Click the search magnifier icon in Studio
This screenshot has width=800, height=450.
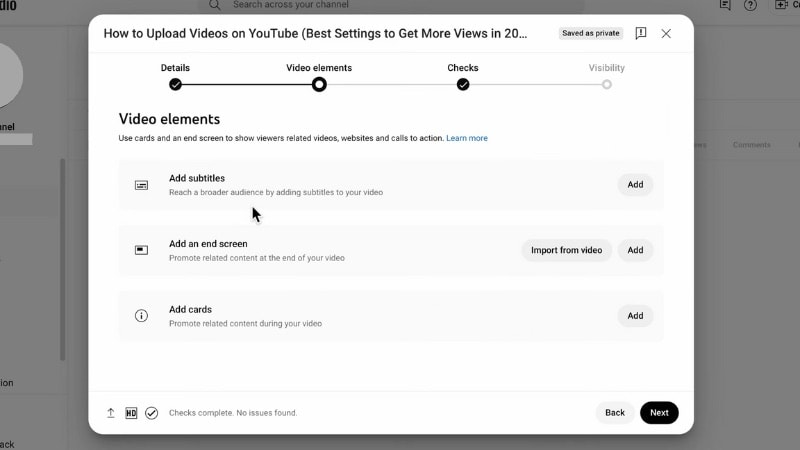pos(215,5)
